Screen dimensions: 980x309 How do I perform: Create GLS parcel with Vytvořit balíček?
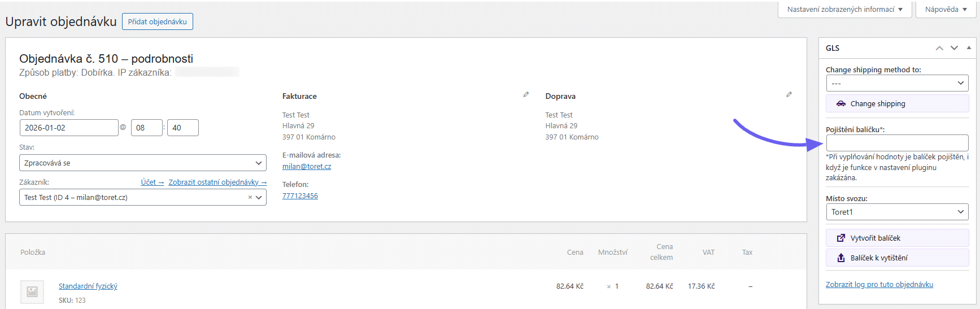[897, 238]
